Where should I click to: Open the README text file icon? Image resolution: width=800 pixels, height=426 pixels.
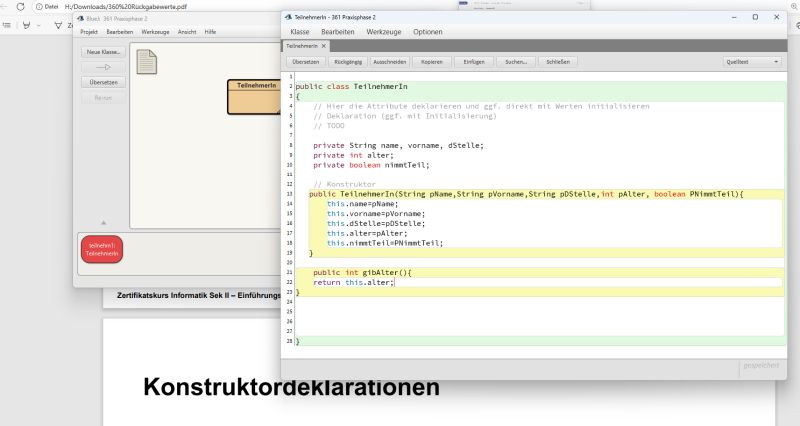tap(146, 61)
